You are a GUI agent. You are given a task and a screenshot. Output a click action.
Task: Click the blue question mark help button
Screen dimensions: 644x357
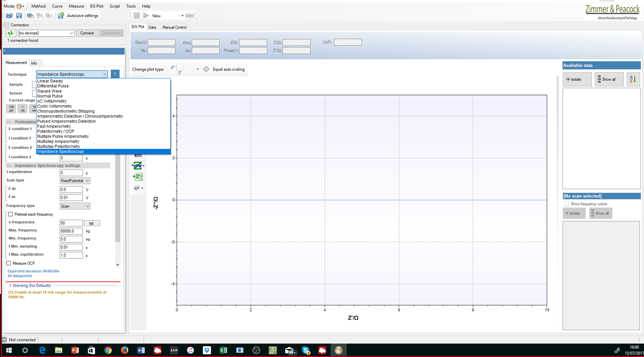tap(115, 74)
